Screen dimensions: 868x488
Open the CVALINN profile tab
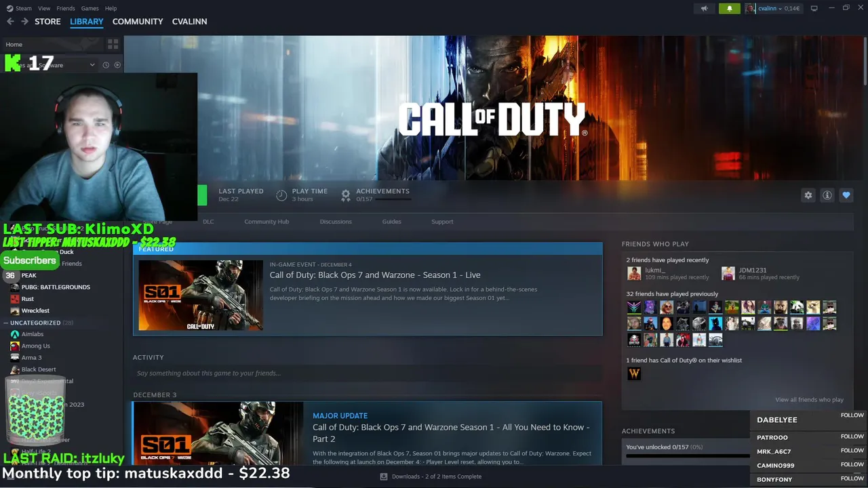tap(189, 22)
